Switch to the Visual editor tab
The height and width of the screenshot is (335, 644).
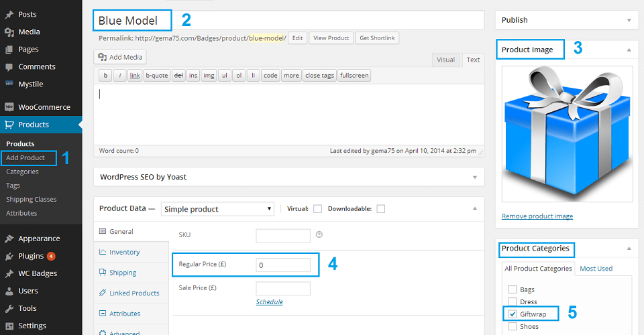tap(445, 60)
